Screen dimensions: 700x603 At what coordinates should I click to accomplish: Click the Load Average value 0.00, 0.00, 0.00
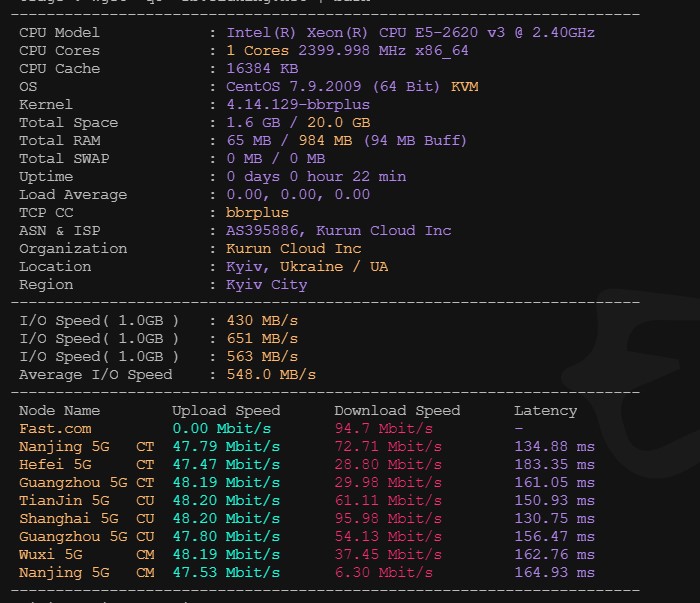pyautogui.click(x=298, y=195)
